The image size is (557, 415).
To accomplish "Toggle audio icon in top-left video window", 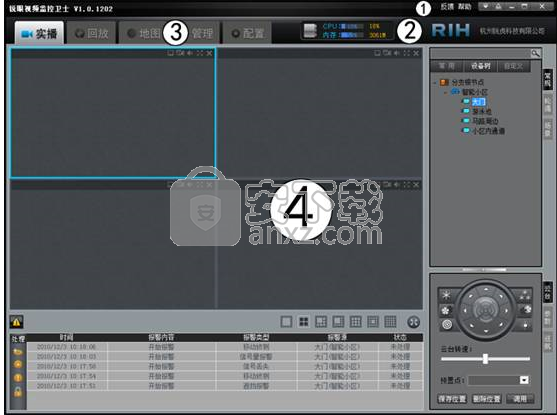I will (190, 53).
